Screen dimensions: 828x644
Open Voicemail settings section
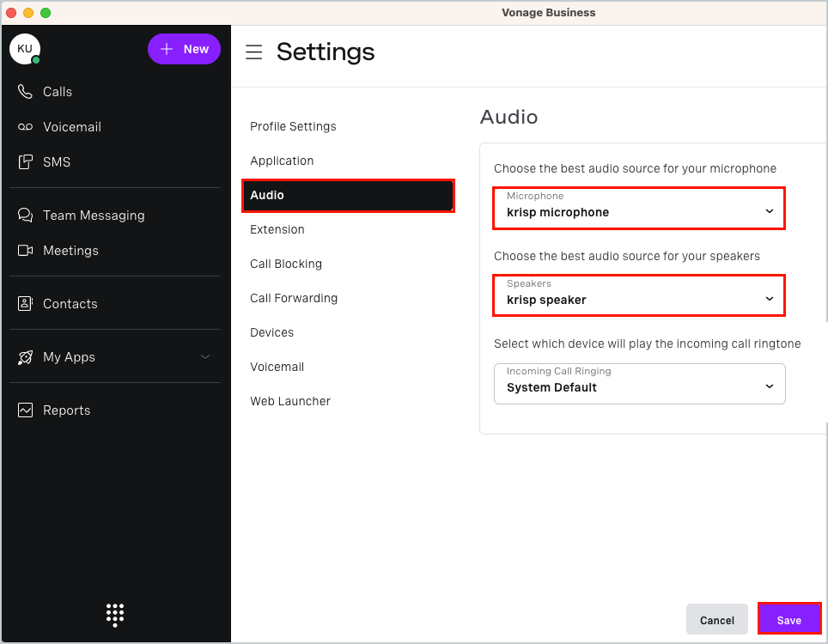277,367
